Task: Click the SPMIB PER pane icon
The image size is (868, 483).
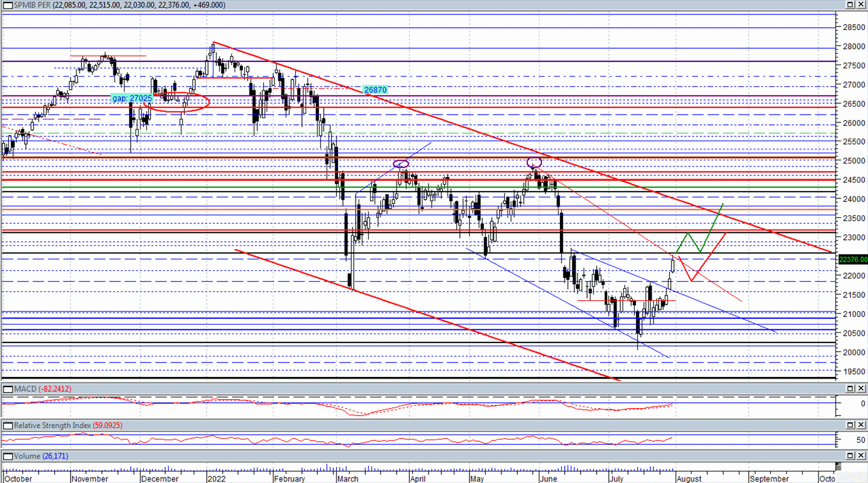Action: click(7, 5)
